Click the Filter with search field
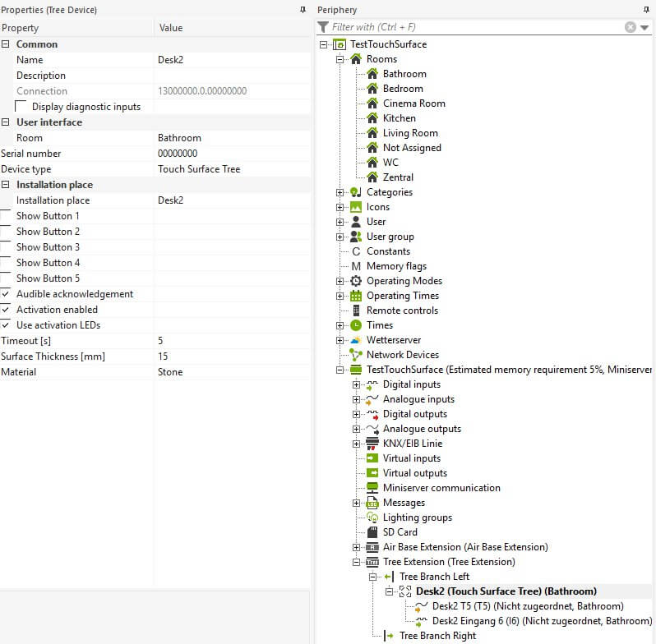 [x=477, y=27]
